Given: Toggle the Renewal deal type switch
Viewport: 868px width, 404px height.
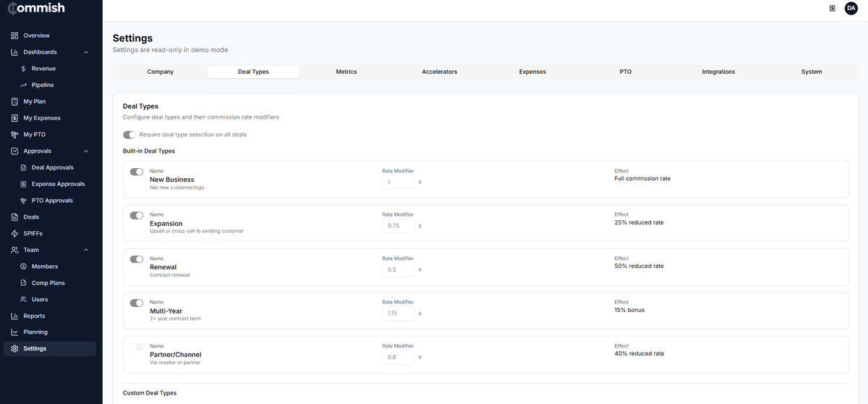Looking at the screenshot, I should 137,259.
